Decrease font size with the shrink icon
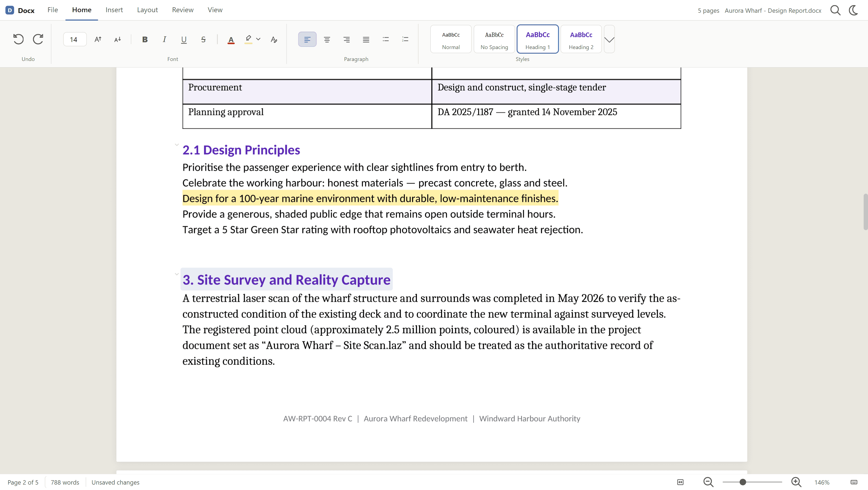Image resolution: width=868 pixels, height=490 pixels. [118, 39]
